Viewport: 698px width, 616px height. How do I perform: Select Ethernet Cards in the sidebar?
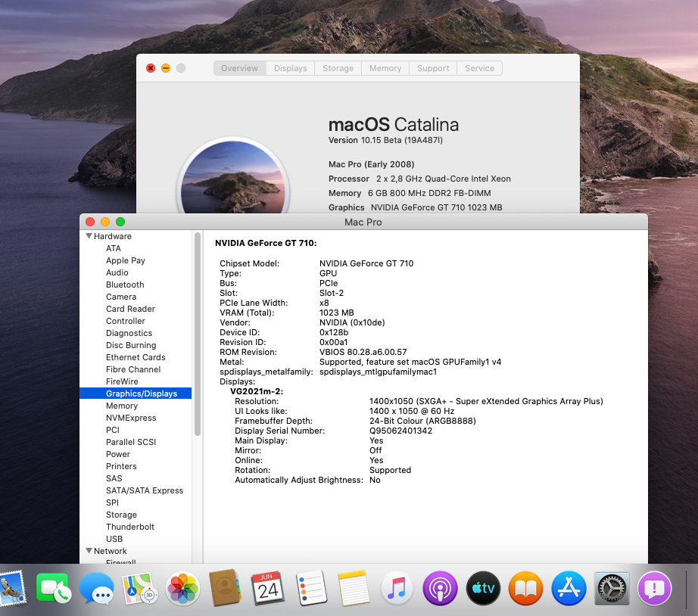136,357
